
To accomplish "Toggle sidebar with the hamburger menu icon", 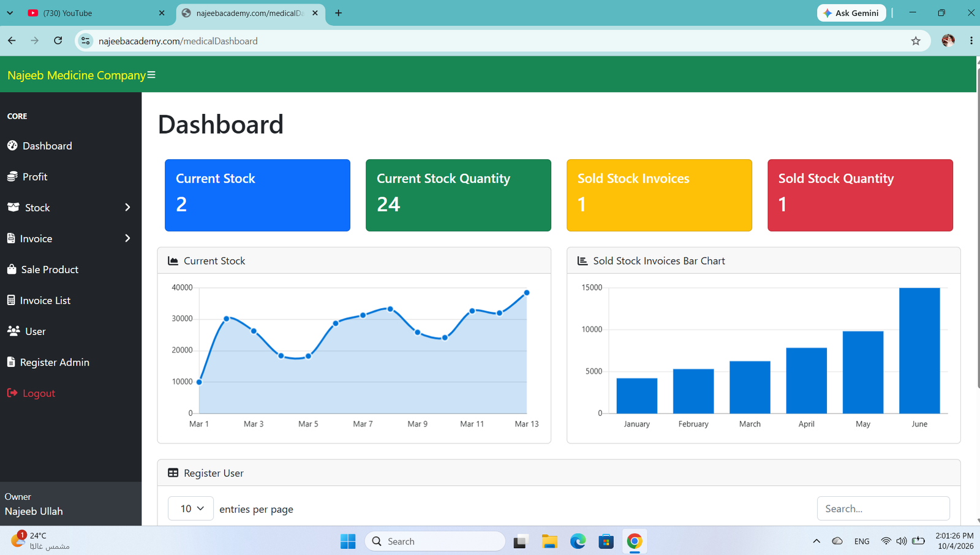I will pyautogui.click(x=151, y=75).
